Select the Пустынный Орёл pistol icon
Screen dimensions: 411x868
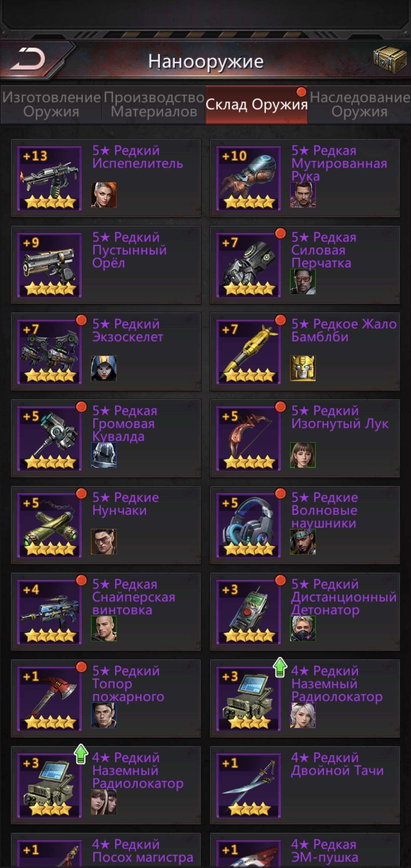(x=50, y=265)
